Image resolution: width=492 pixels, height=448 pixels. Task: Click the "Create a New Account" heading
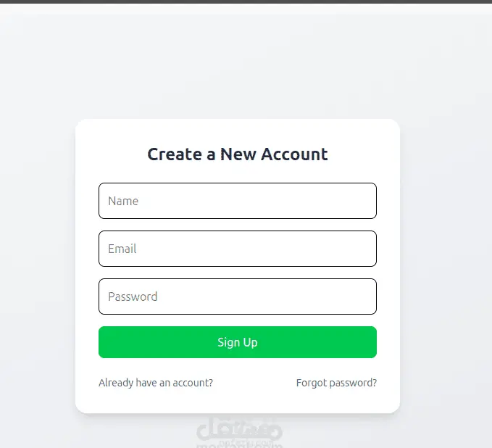point(238,154)
